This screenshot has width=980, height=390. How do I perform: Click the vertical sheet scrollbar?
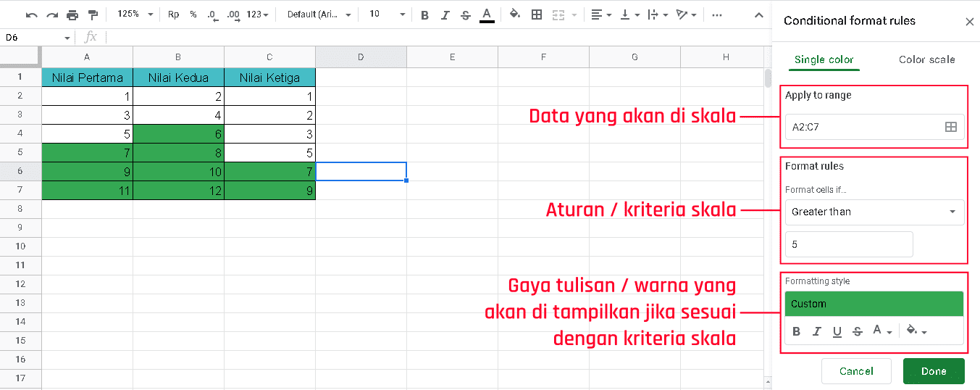click(768, 78)
